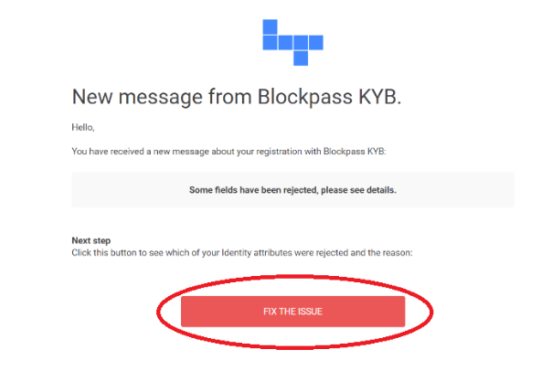The height and width of the screenshot is (392, 552).
Task: Click the rightmost square of the logo
Action: 316,43
